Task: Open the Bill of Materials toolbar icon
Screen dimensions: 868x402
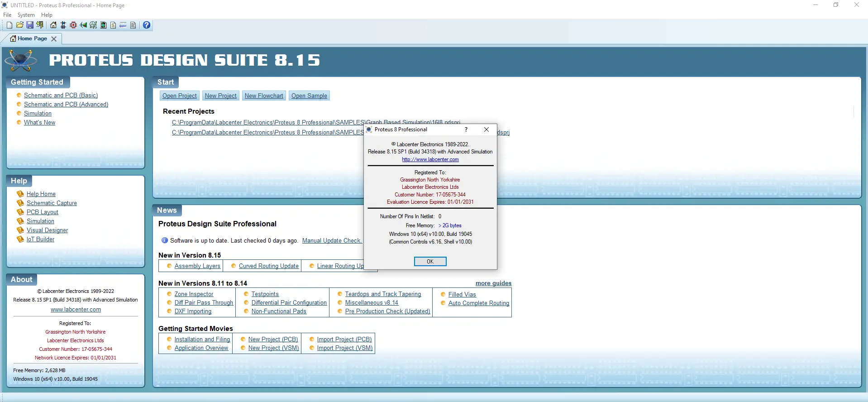Action: [x=113, y=25]
